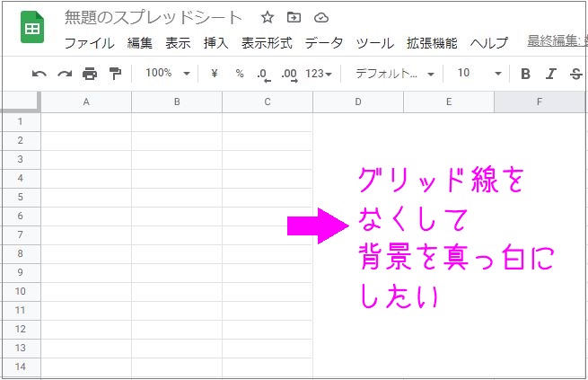The height and width of the screenshot is (380, 588).
Task: Open the 表示形式 menu
Action: click(x=268, y=42)
